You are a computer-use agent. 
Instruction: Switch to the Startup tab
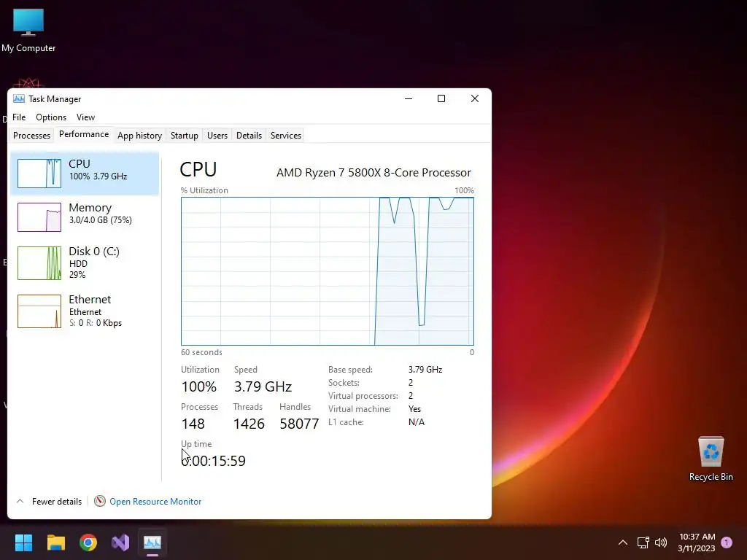pyautogui.click(x=185, y=135)
